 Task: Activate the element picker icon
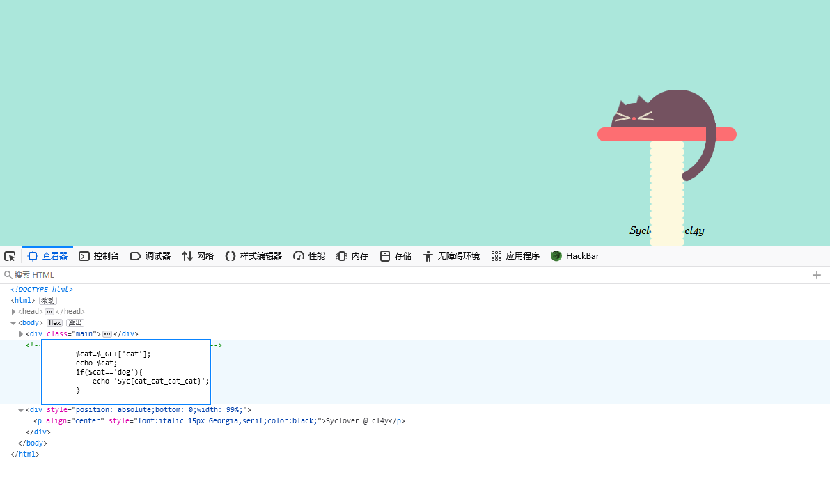pos(10,256)
